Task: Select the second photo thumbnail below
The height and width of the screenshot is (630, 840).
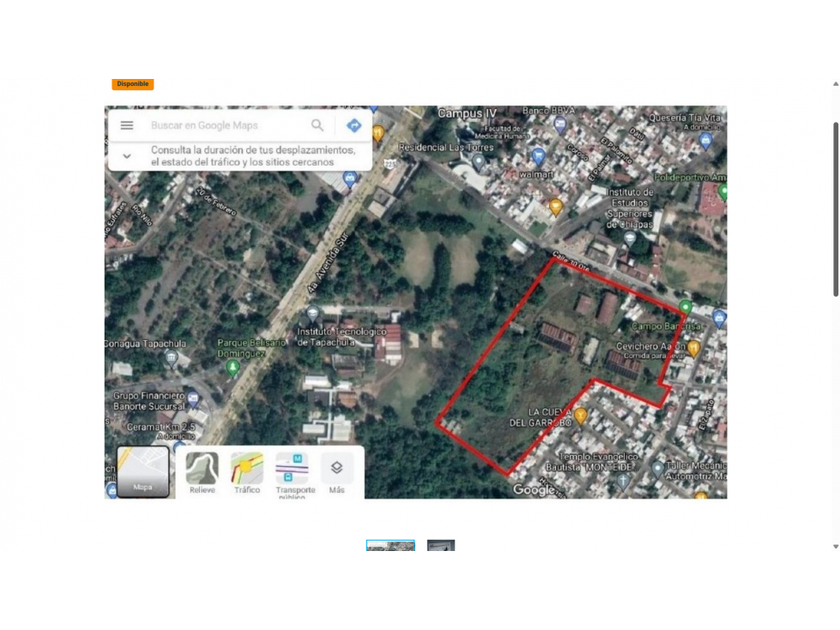Action: tap(441, 546)
